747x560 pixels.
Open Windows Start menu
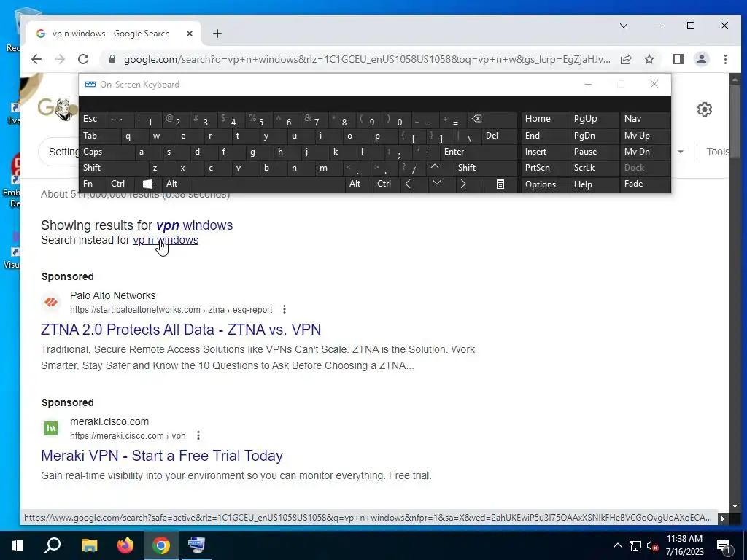[x=18, y=545]
